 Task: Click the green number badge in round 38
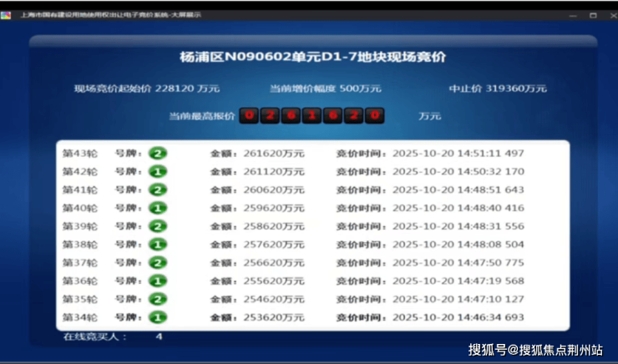(x=158, y=245)
